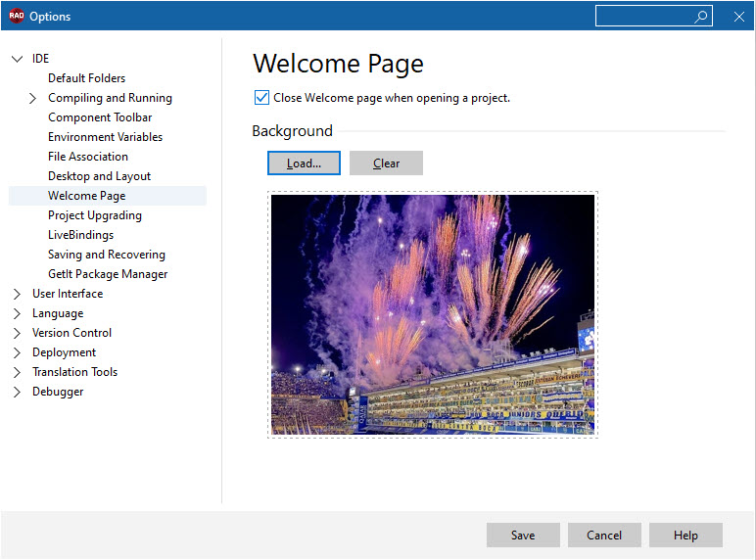Select Welcome Page tree item
This screenshot has height=560, width=756.
coord(108,196)
